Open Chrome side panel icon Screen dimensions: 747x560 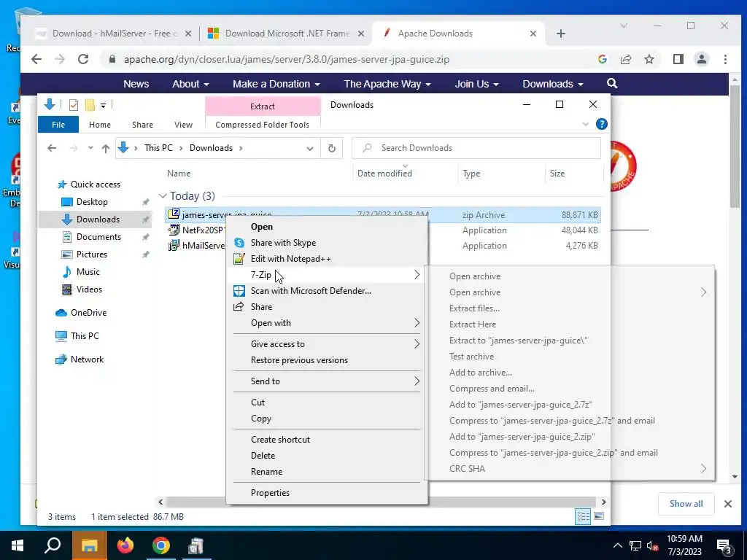(x=678, y=59)
